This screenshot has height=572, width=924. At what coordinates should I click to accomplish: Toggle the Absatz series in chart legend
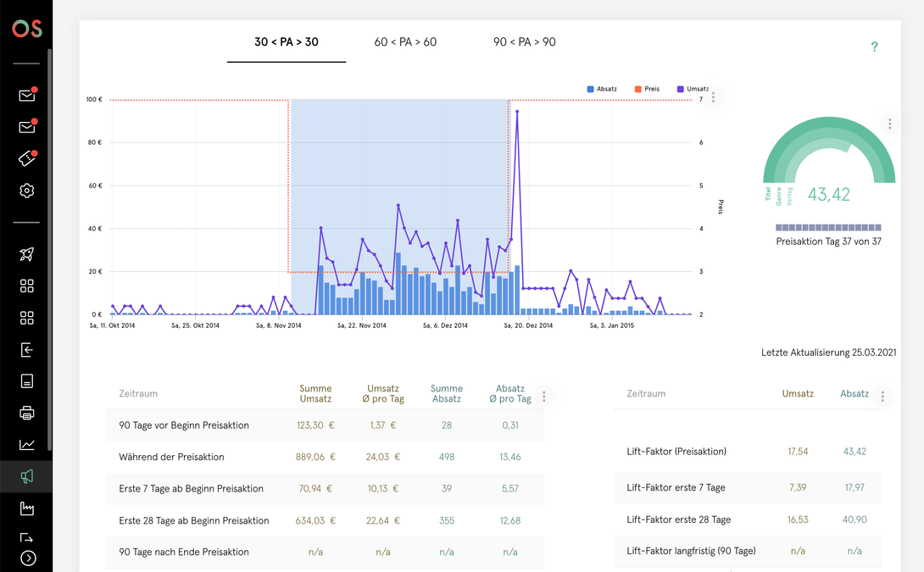602,89
